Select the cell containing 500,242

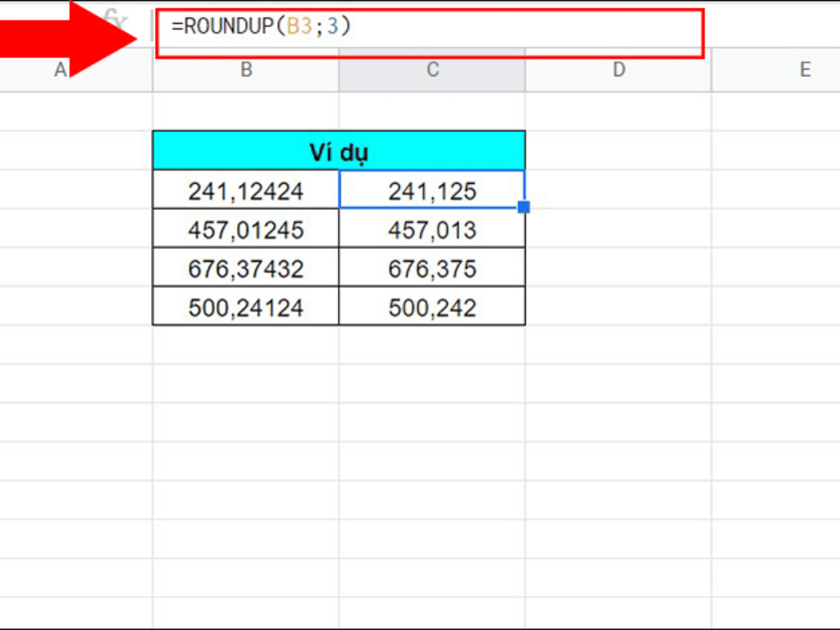click(431, 306)
